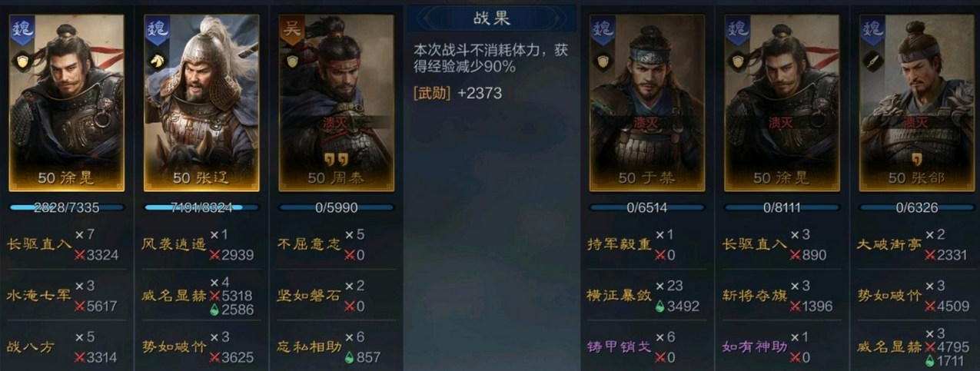
Task: Open the defeated 周泰 hero portrait
Action: click(x=337, y=103)
